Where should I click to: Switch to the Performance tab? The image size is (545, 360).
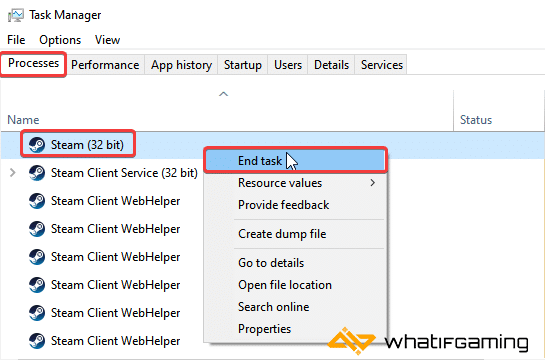tap(105, 65)
